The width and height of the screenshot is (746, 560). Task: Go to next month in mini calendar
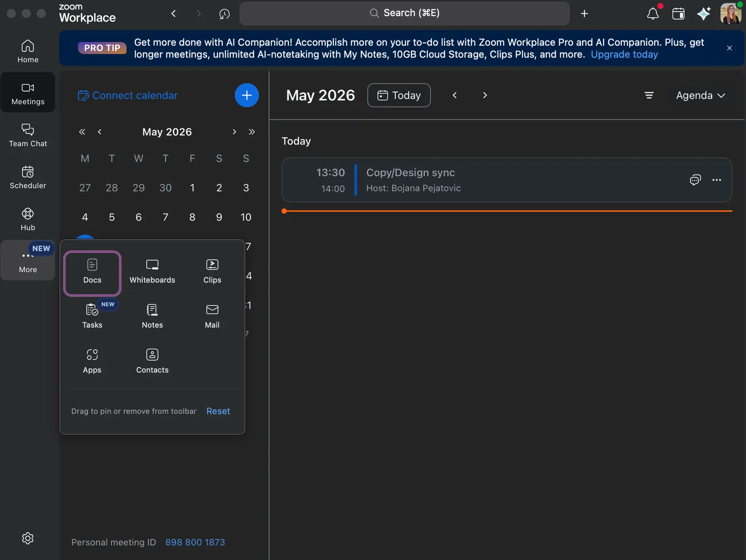click(x=234, y=132)
